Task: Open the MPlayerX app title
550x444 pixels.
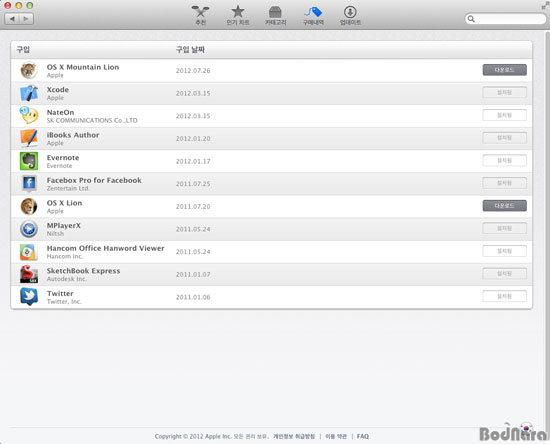Action: tap(63, 226)
